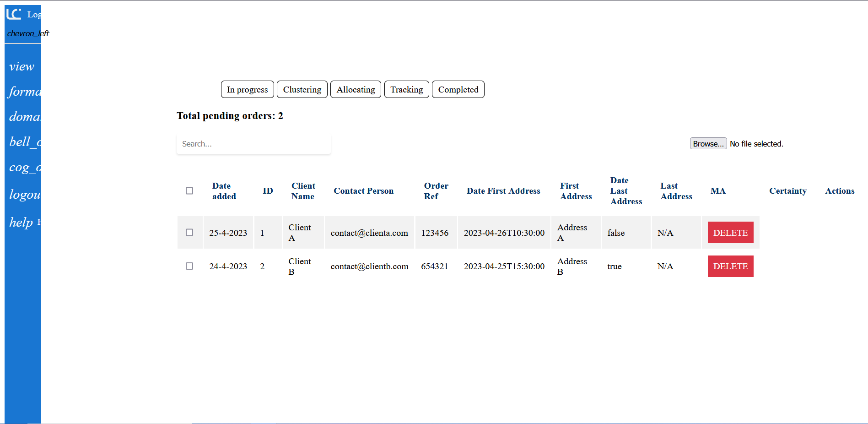Check the checkbox for Client A row
This screenshot has width=868, height=424.
(189, 233)
